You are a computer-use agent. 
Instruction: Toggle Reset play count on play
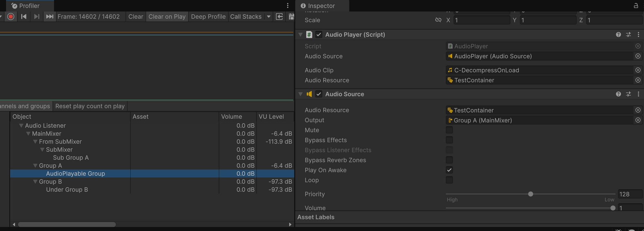coord(90,106)
